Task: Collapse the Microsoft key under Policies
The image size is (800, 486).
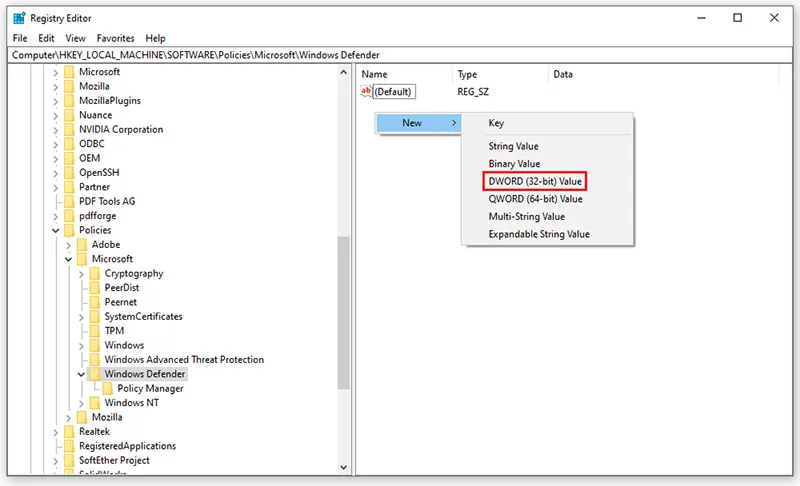Action: pos(68,259)
